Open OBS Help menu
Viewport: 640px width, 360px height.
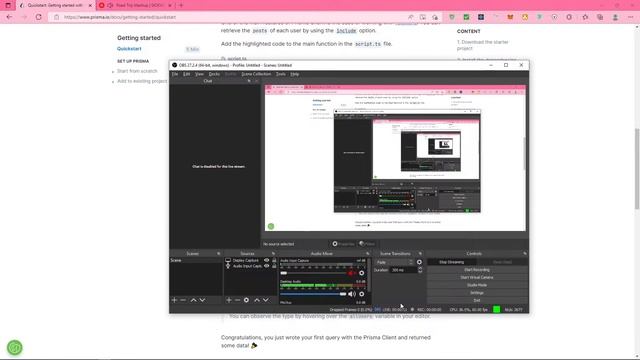click(x=295, y=74)
